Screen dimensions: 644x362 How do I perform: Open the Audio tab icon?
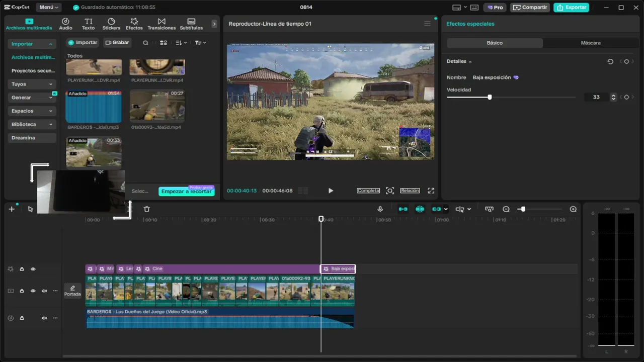(x=65, y=24)
